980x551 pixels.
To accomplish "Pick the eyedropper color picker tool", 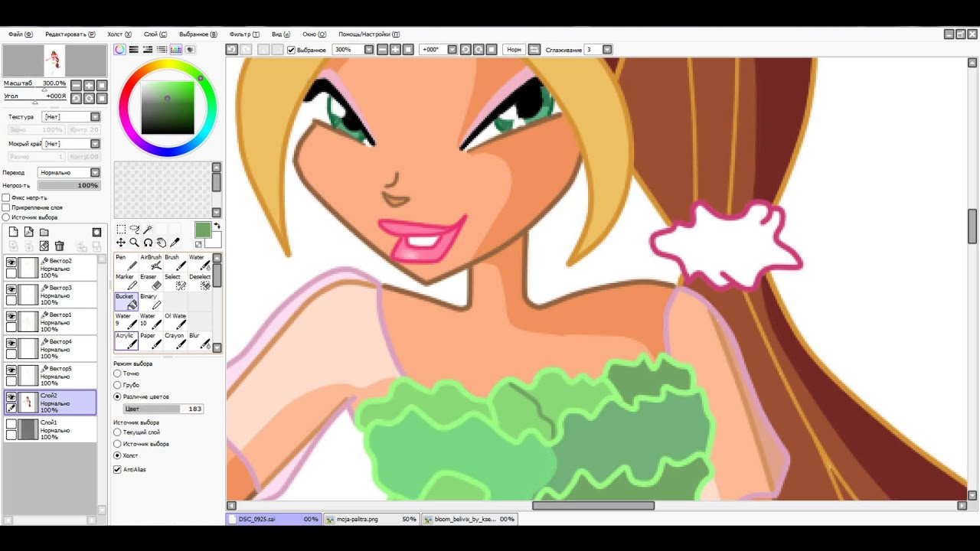I will (x=175, y=243).
